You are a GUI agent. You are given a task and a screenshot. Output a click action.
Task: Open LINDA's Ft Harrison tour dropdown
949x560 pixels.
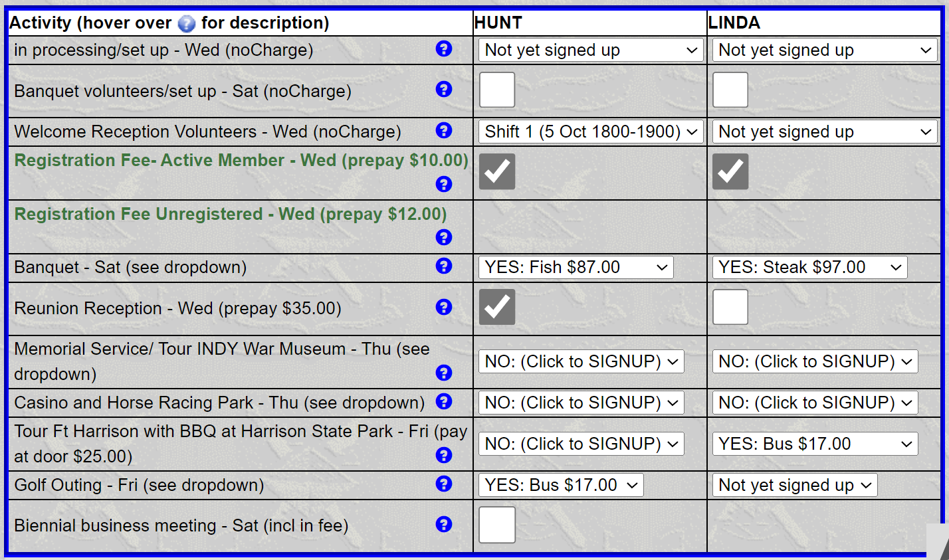815,444
